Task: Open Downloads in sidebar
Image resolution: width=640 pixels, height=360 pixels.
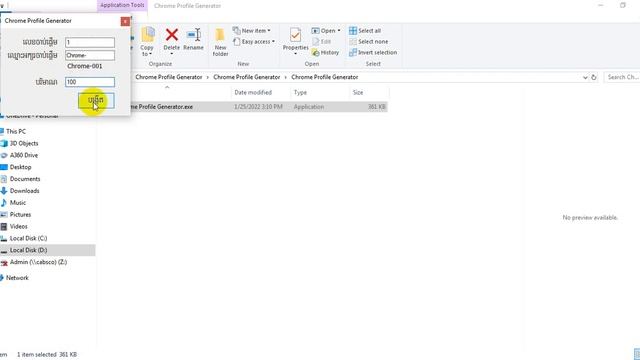Action: tap(24, 191)
